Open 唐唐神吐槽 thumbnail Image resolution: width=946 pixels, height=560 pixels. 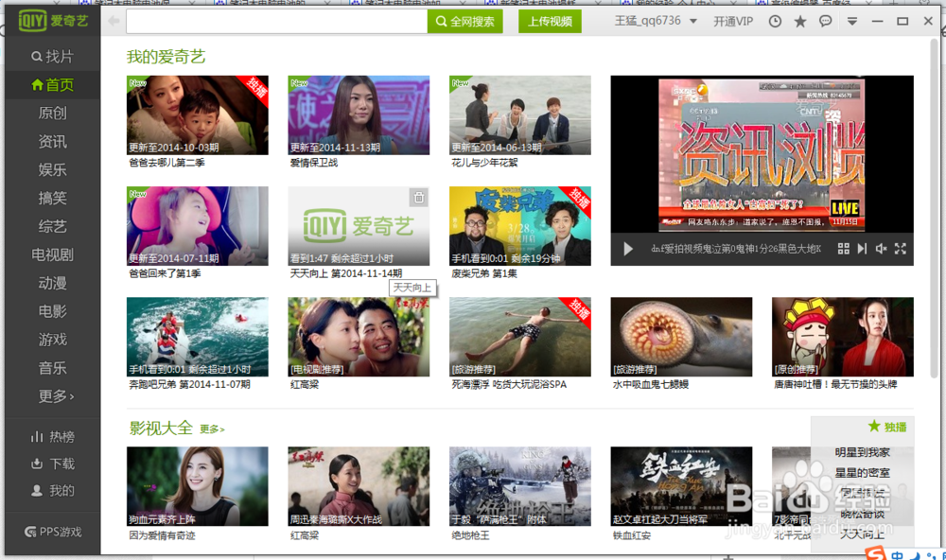[843, 337]
